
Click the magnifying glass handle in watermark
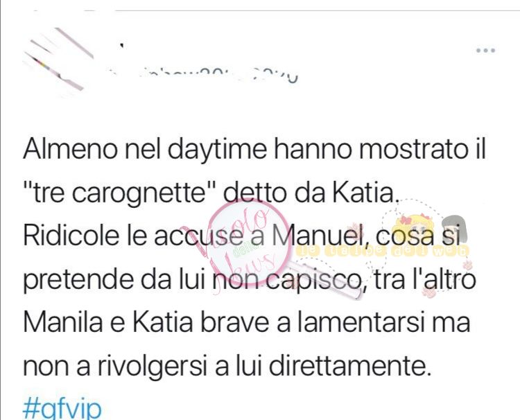click(x=325, y=279)
